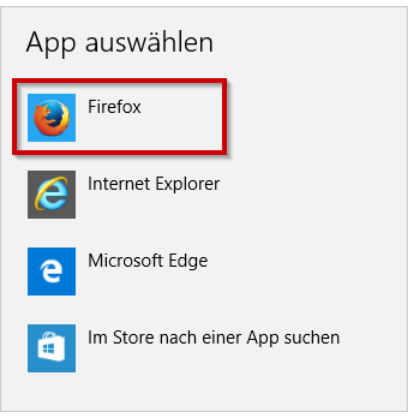Viewport: 408px width, 417px height.
Task: Click the Store shopping bag icon
Action: 52,348
